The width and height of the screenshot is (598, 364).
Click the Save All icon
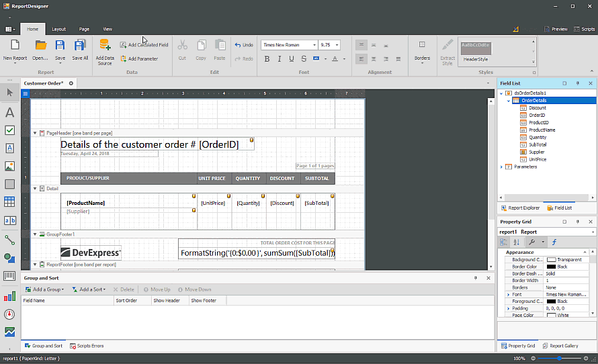point(80,46)
